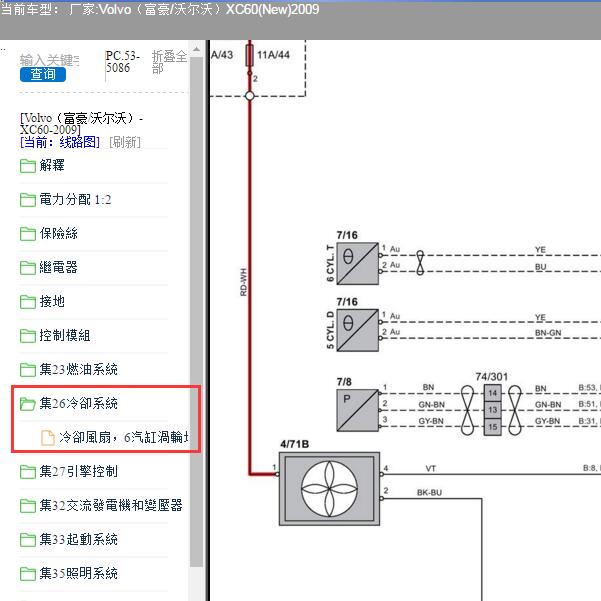The width and height of the screenshot is (601, 601).
Task: Click the [当前：线路图] link
Action: (60, 142)
